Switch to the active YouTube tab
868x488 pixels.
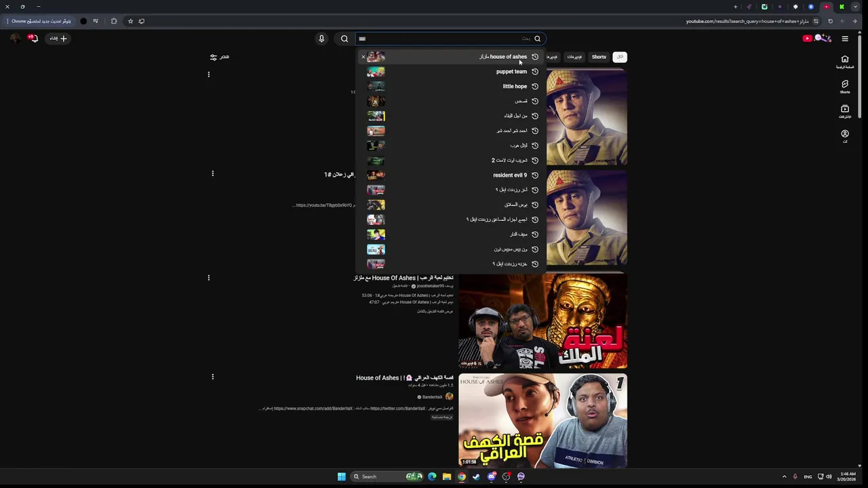click(x=826, y=7)
